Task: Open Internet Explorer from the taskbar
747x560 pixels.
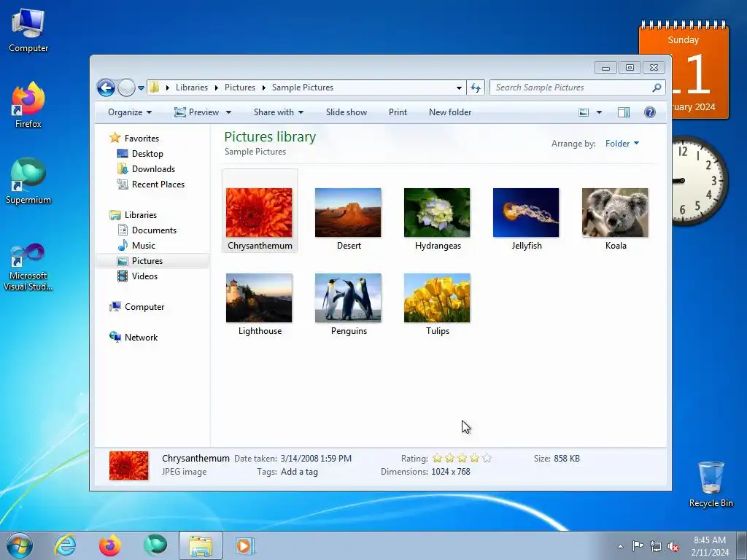Action: pos(65,545)
